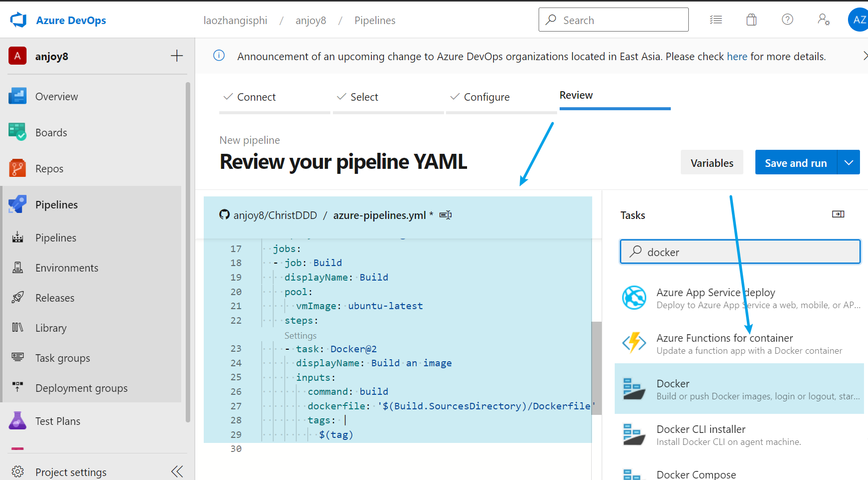Click the GitHub repo icon beside anjoy8/ChristDDD
The width and height of the screenshot is (868, 480).
tap(224, 214)
